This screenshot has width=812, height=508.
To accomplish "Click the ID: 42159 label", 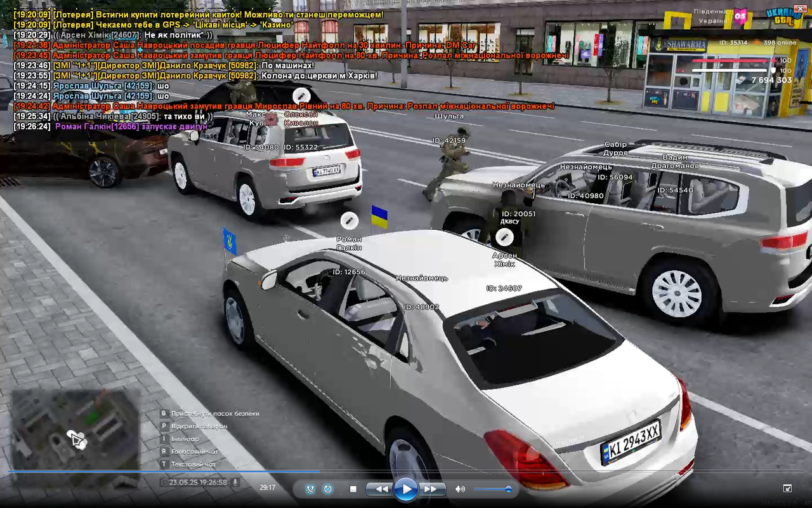I will tap(449, 140).
